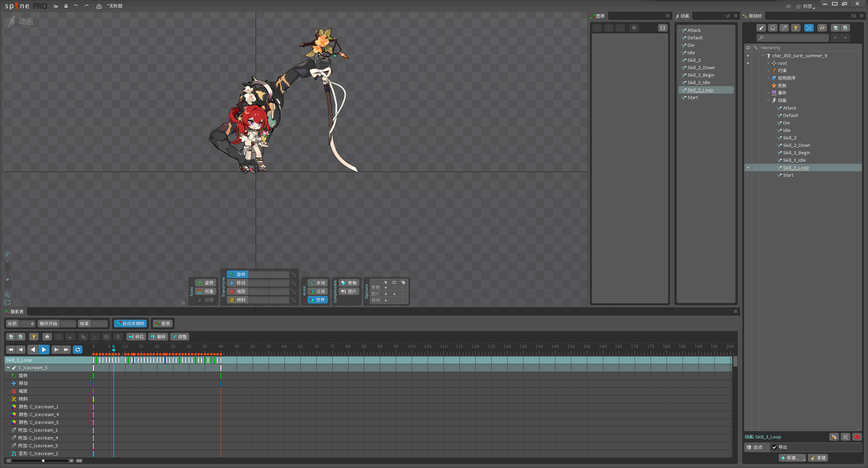Image resolution: width=868 pixels, height=468 pixels.
Task: Open find and replace in tree
Action: (822, 28)
